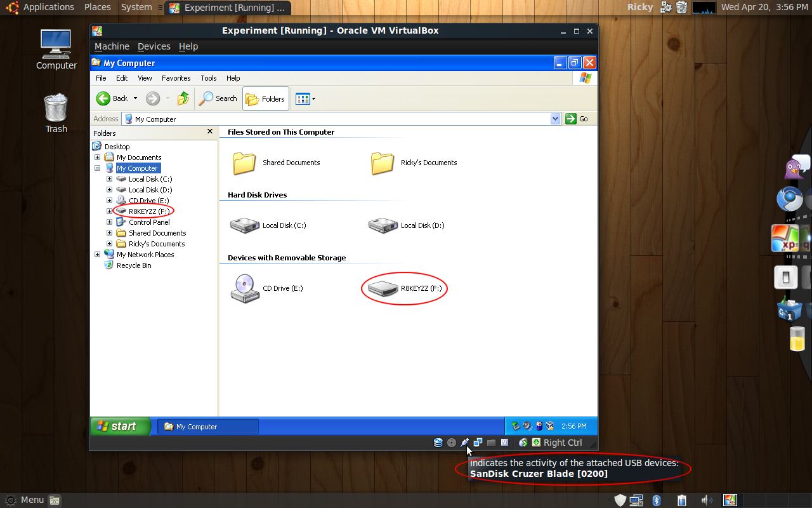Open the Help menu in My Computer
The image size is (812, 508).
tap(233, 78)
